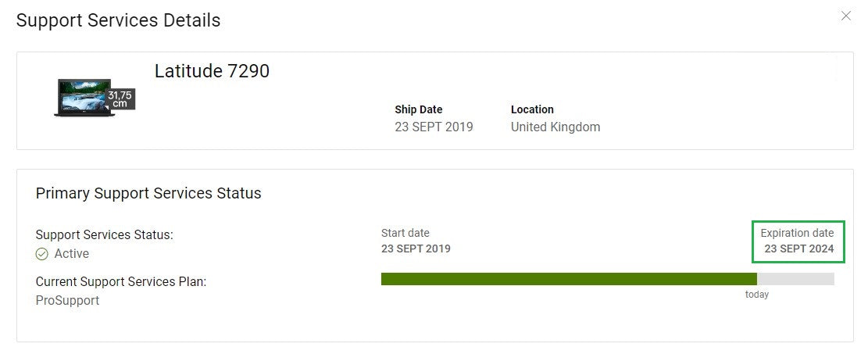Click the green portion of the support progress bar
Viewport: 868px width, 354px height.
569,279
